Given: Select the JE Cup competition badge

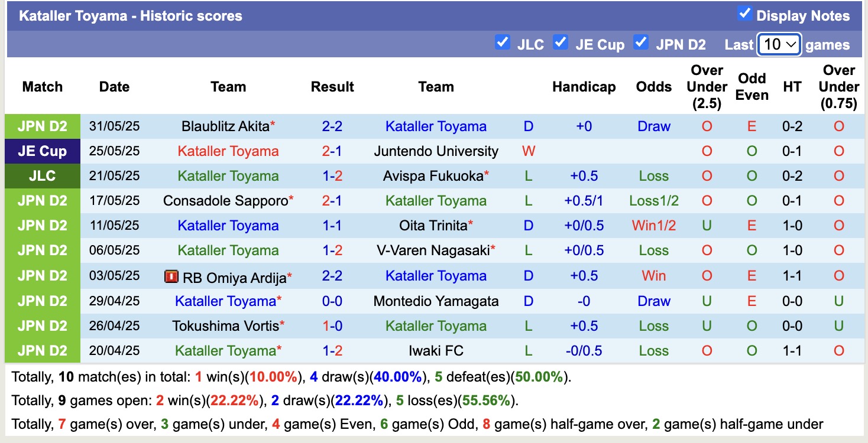Looking at the screenshot, I should click(x=42, y=151).
